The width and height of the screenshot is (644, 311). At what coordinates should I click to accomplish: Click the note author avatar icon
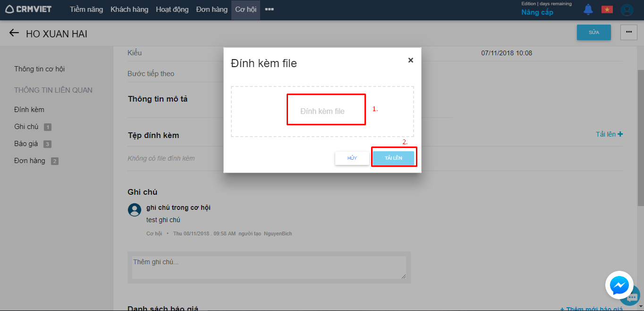tap(135, 210)
